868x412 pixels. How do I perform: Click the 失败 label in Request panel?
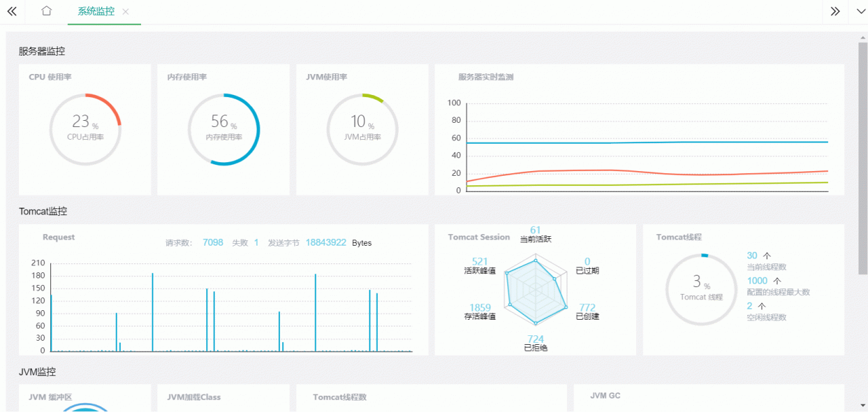click(240, 243)
